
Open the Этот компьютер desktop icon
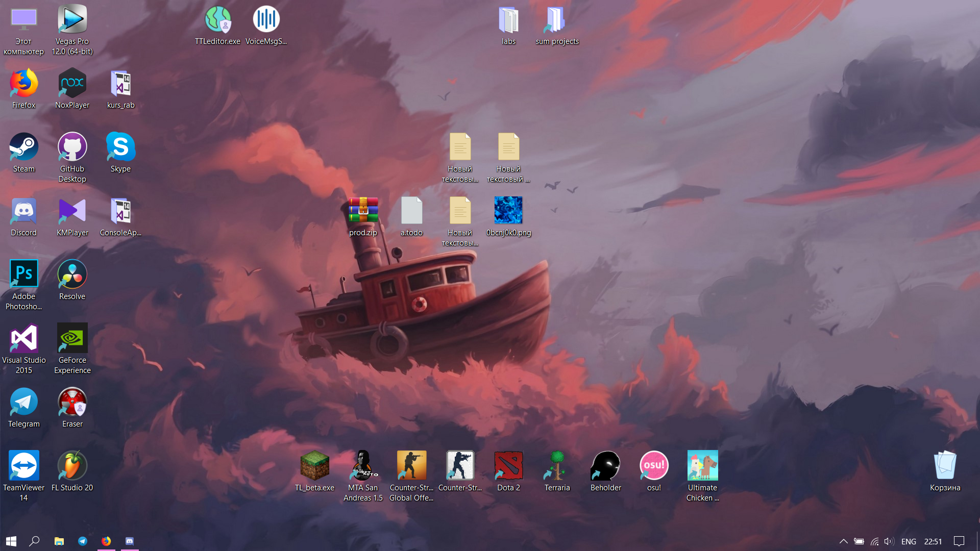pyautogui.click(x=23, y=30)
